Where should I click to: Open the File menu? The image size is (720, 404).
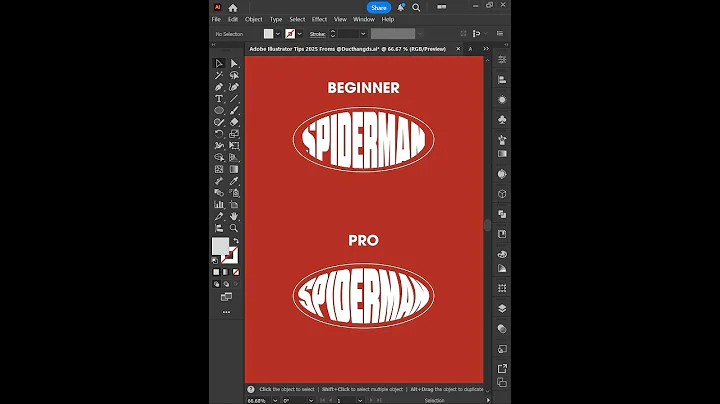(216, 19)
